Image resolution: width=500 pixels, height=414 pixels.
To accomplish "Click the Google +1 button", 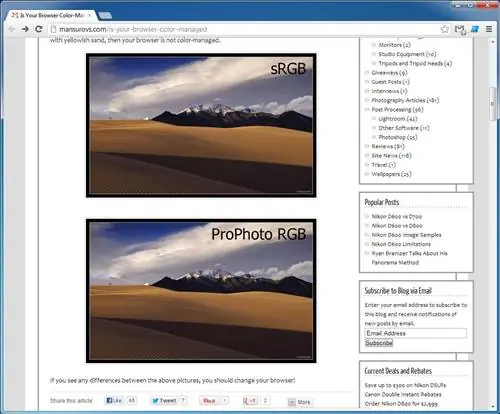I will (x=250, y=400).
